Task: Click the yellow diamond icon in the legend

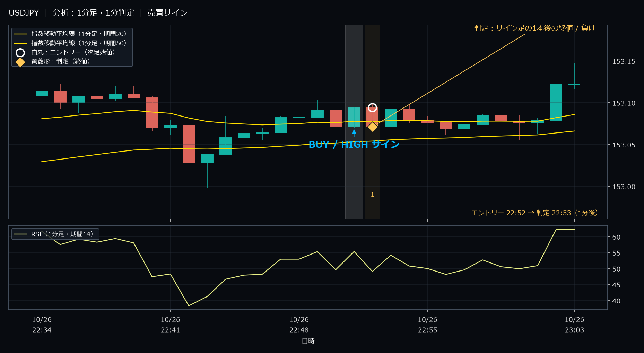Action: point(20,62)
